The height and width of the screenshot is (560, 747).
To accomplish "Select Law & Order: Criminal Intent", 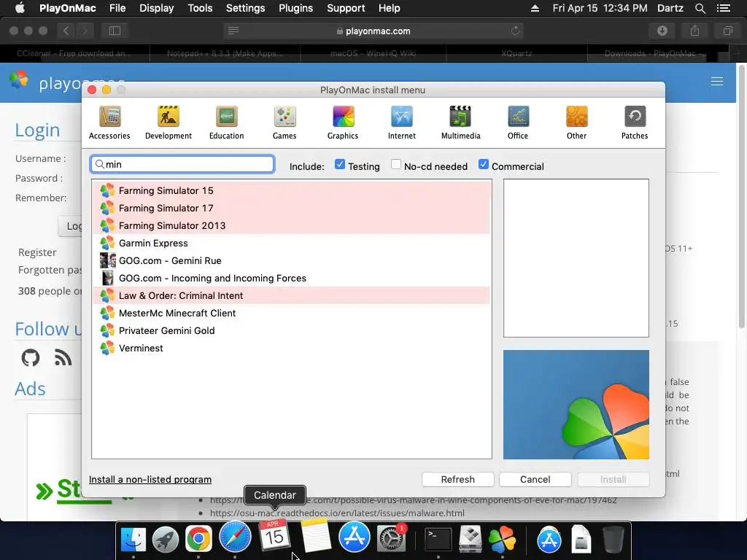I will pos(291,296).
